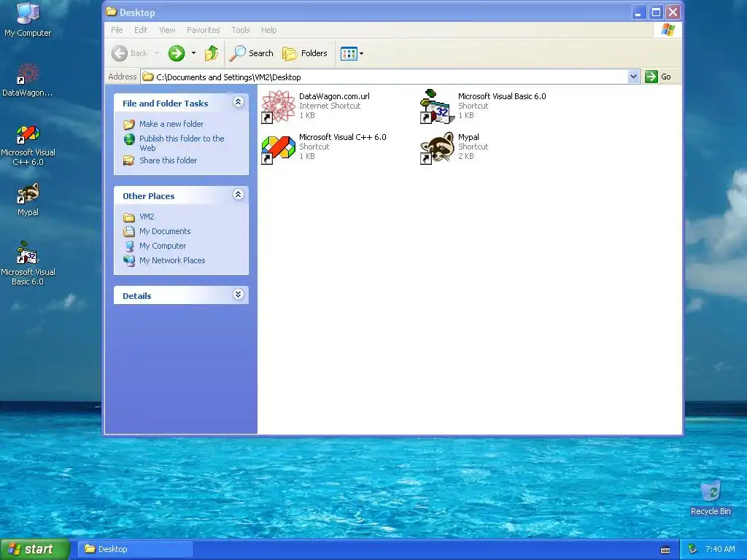Open the Edit menu
The width and height of the screenshot is (747, 560).
point(141,30)
